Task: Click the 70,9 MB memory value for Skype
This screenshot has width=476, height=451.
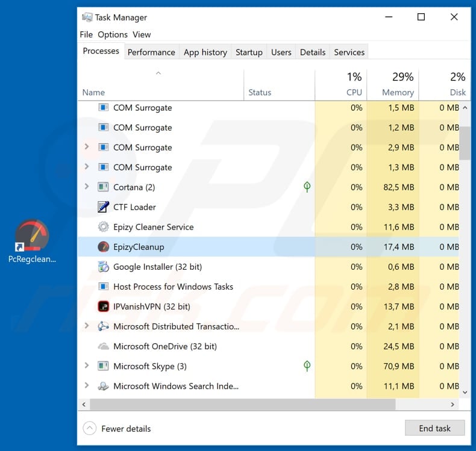Action: (399, 366)
